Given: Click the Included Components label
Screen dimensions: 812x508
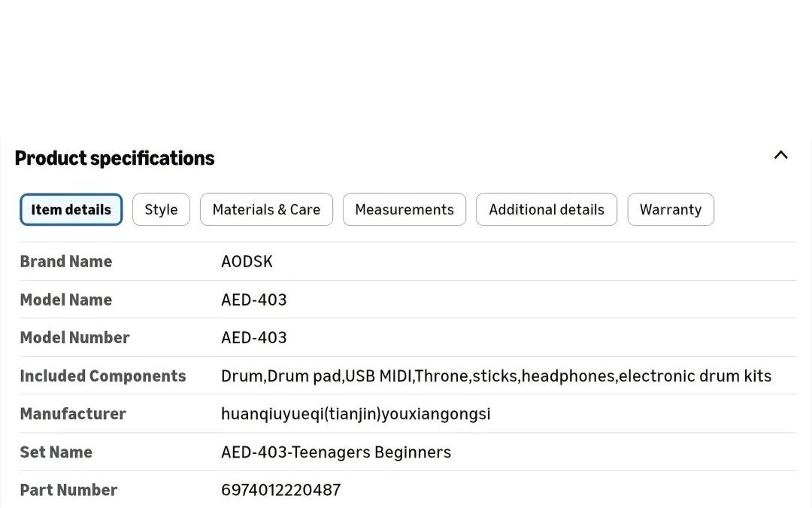Looking at the screenshot, I should pos(102,376).
